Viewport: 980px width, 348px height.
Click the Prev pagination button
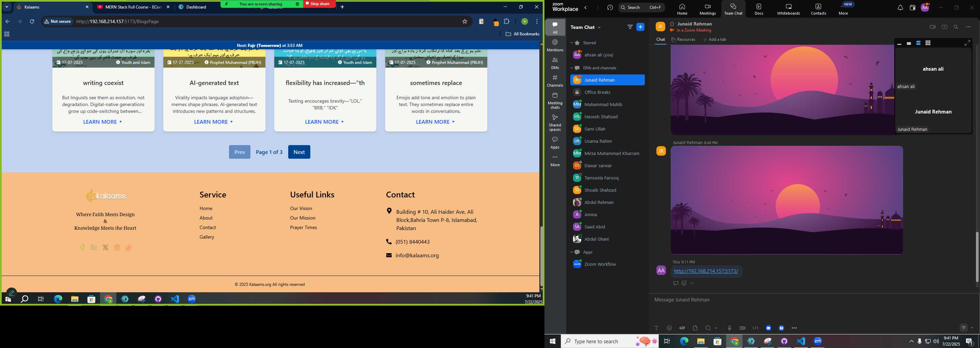[240, 152]
